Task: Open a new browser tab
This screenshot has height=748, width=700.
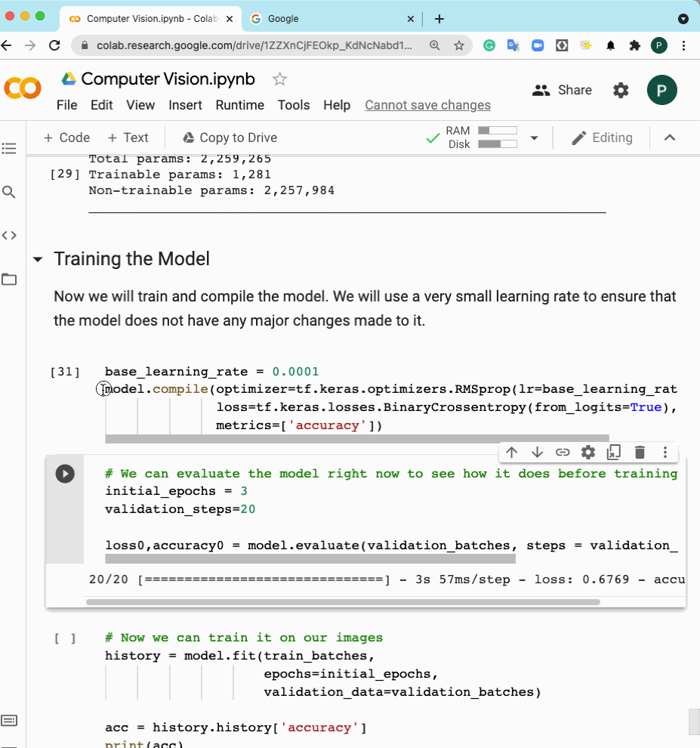Action: tap(439, 19)
